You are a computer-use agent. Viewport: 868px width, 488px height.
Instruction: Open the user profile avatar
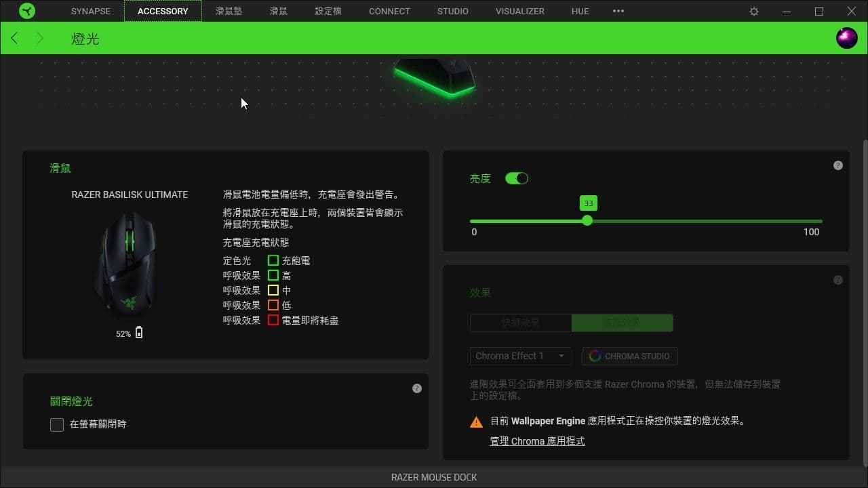pos(846,38)
